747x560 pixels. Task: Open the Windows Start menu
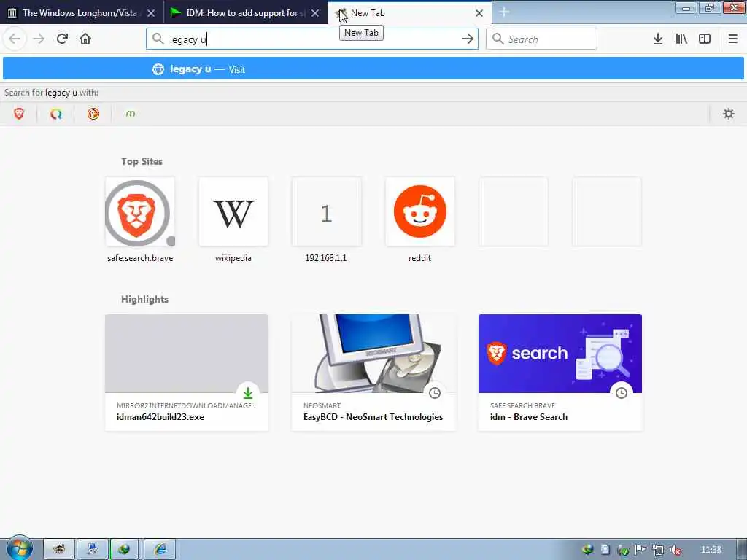19,548
